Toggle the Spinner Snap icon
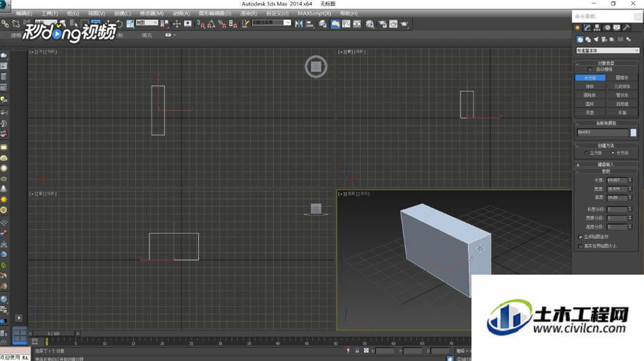The image size is (644, 361). tap(233, 24)
